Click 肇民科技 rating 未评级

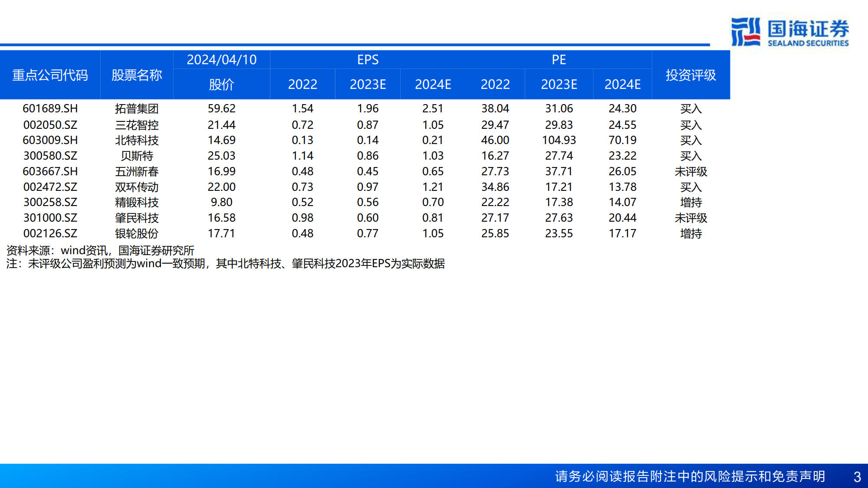point(690,218)
